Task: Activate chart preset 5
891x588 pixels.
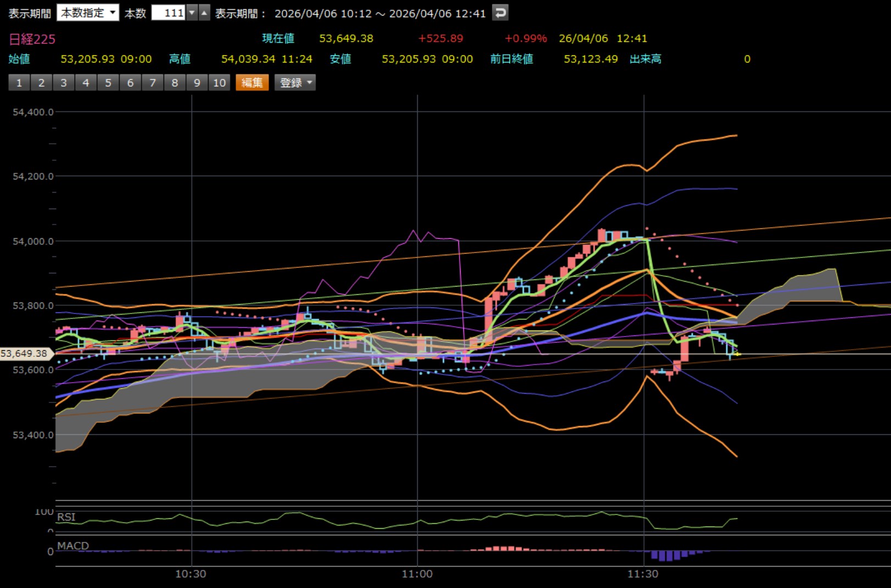Action: pos(108,82)
